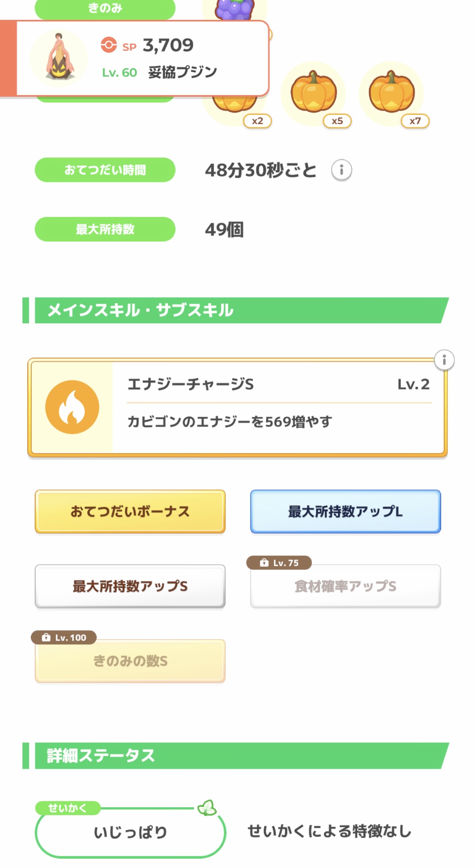Tap the Pokémon portrait thumbnail
This screenshot has height=868, width=475.
click(x=59, y=58)
